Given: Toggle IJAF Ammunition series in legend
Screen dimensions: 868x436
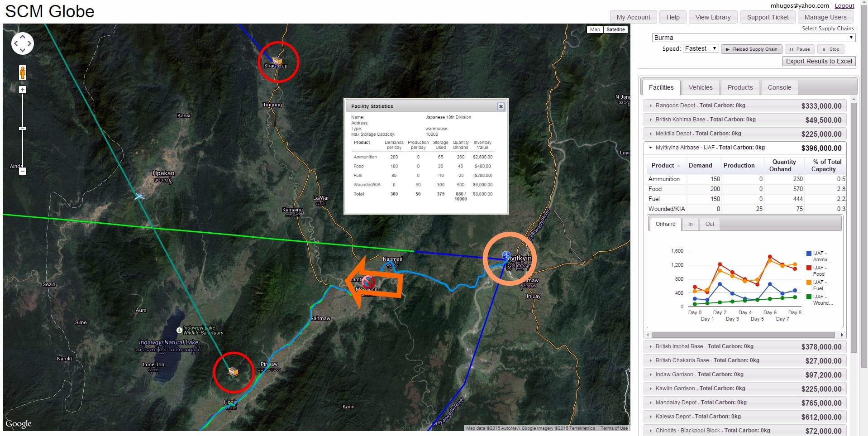Looking at the screenshot, I should pyautogui.click(x=820, y=256).
